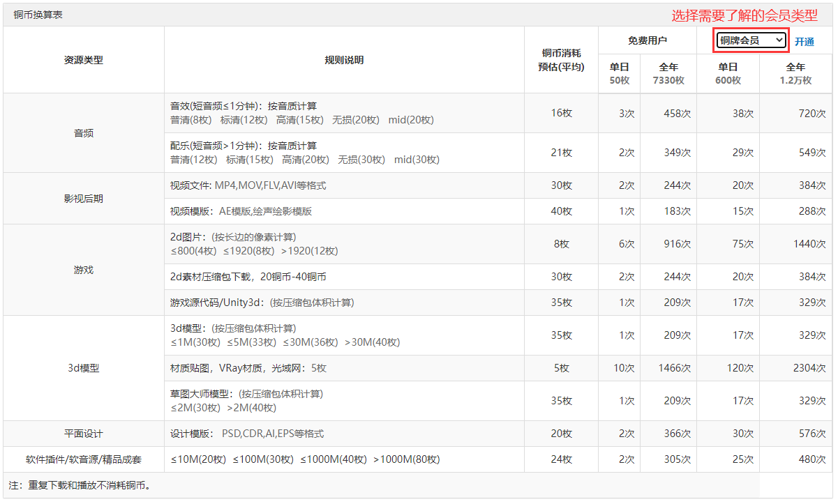Click the 单日 50枚 header cell
Image resolution: width=838 pixels, height=504 pixels.
tap(619, 74)
